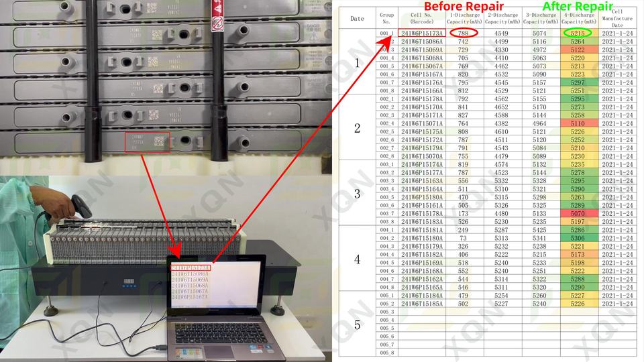The height and width of the screenshot is (362, 644).
Task: Click barcode cell 241W6P15179A
Action: [x=422, y=148]
